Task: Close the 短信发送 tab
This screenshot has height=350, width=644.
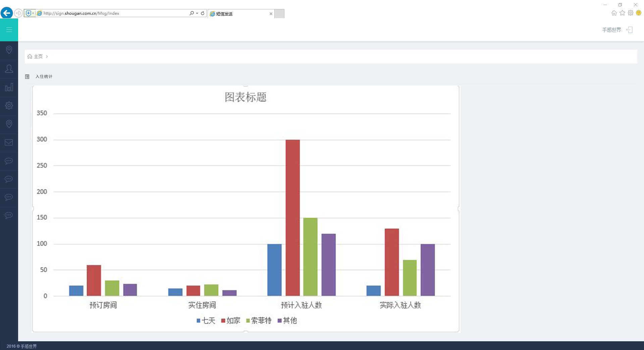Action: (271, 14)
